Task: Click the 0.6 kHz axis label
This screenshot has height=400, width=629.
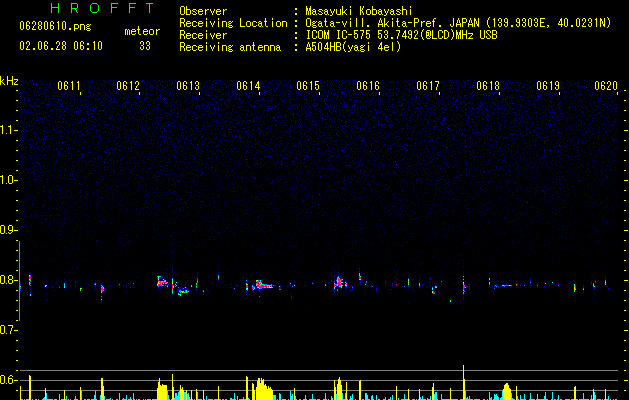Action: pos(8,380)
